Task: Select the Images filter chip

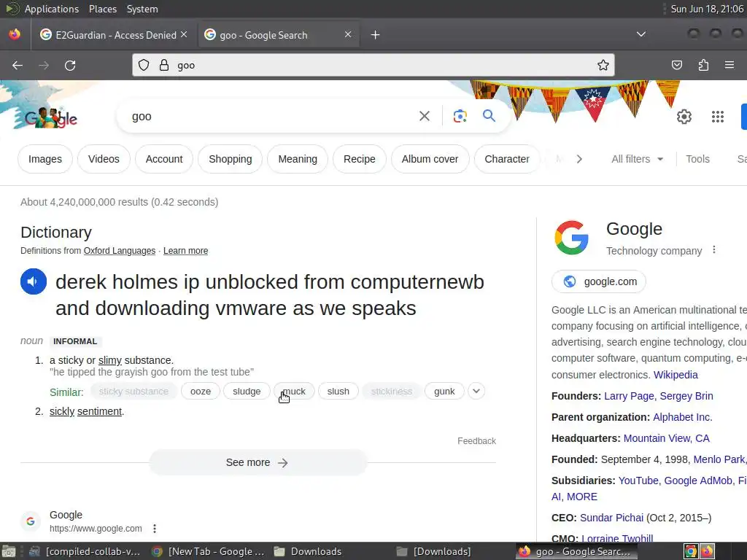Action: [45, 159]
